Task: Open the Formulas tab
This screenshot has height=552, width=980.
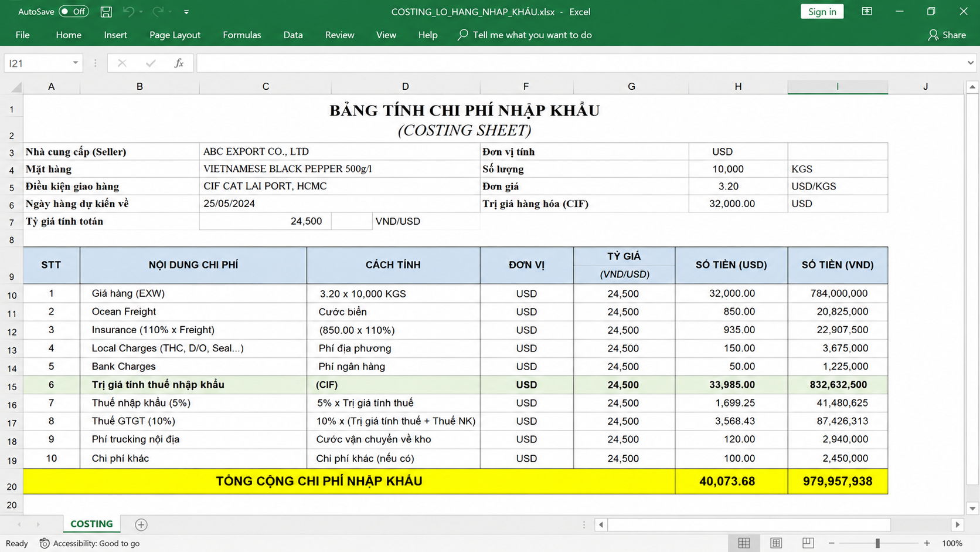Action: [x=242, y=35]
